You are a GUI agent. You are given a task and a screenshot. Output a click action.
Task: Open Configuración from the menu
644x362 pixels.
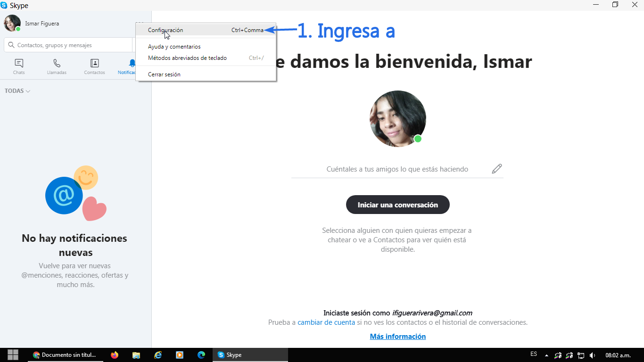point(206,30)
